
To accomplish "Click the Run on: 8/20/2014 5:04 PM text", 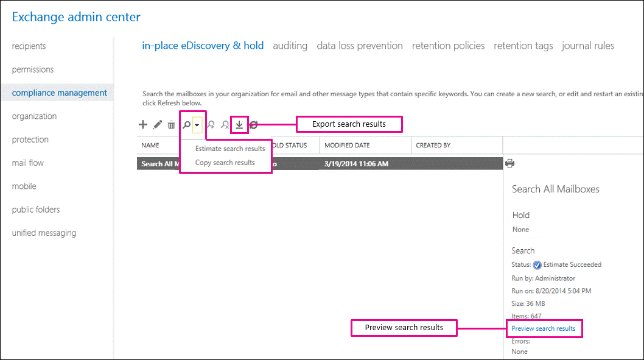I will pyautogui.click(x=551, y=291).
